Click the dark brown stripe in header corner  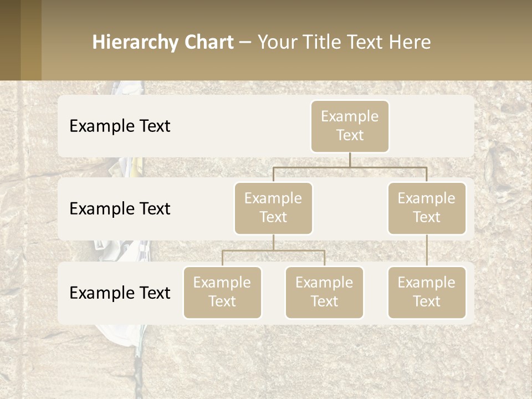pos(10,40)
